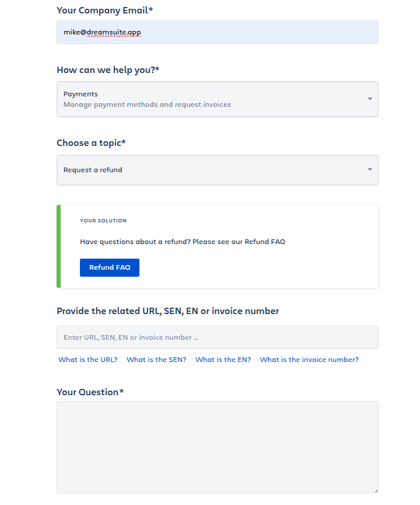Open the "What is the URL?" link

pyautogui.click(x=88, y=360)
